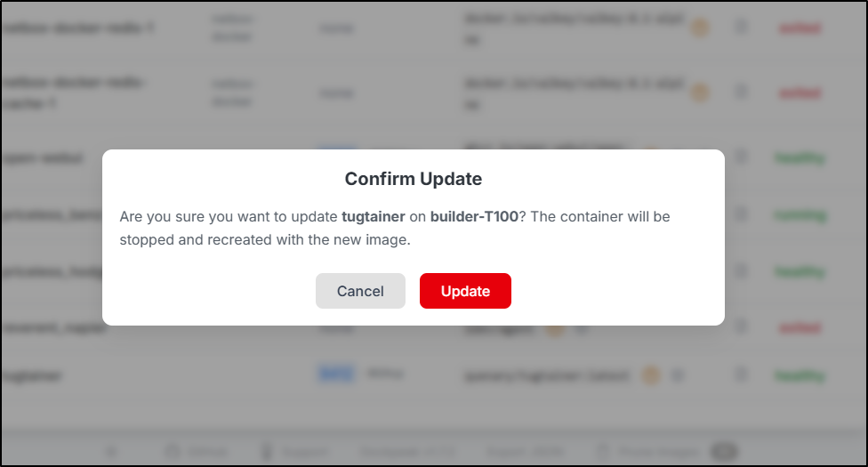Click red exited status of netbox-docker-redis-1
The image size is (868, 467).
[x=800, y=28]
